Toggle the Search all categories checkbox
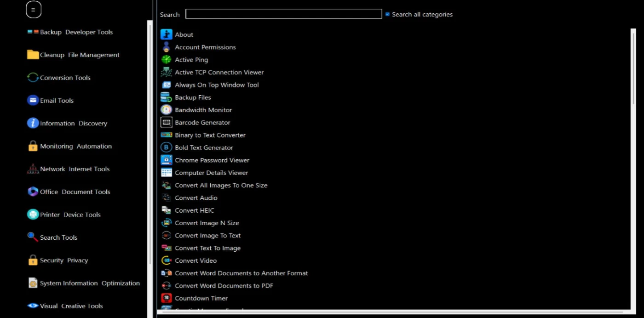Viewport: 644px width, 318px height. pos(388,14)
